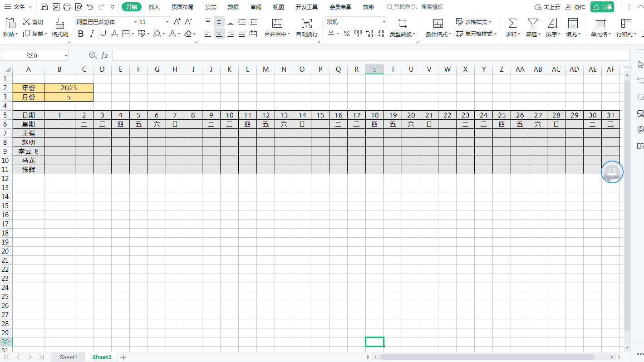
Task: Align text to top
Action: 208,22
